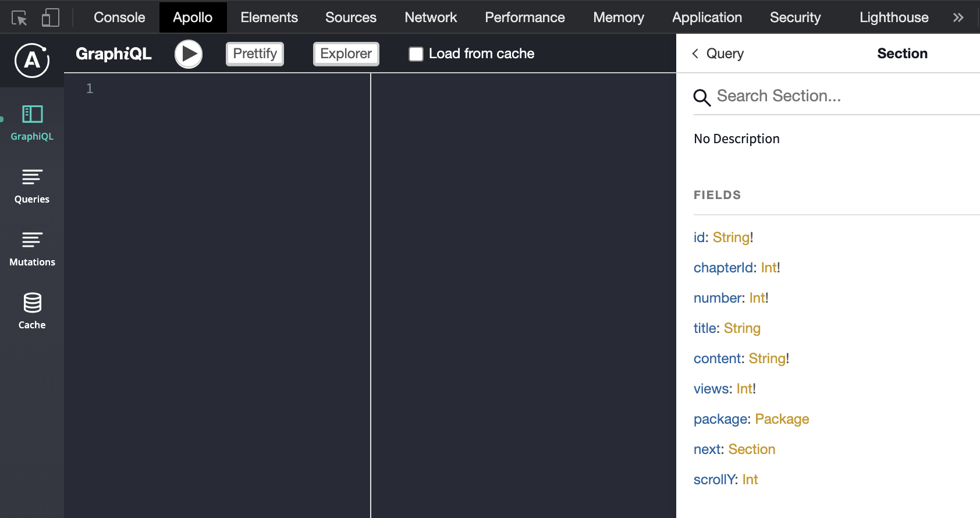Open the Package type link
The width and height of the screenshot is (980, 518).
tap(782, 419)
